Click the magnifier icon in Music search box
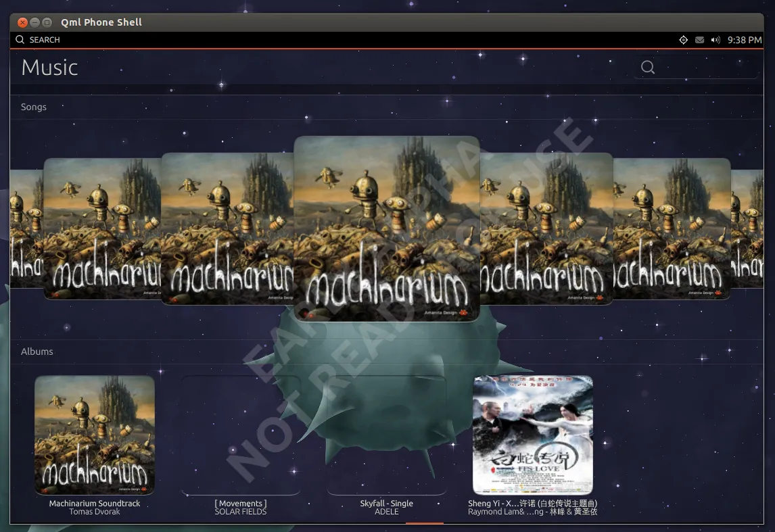The width and height of the screenshot is (775, 532). click(647, 67)
